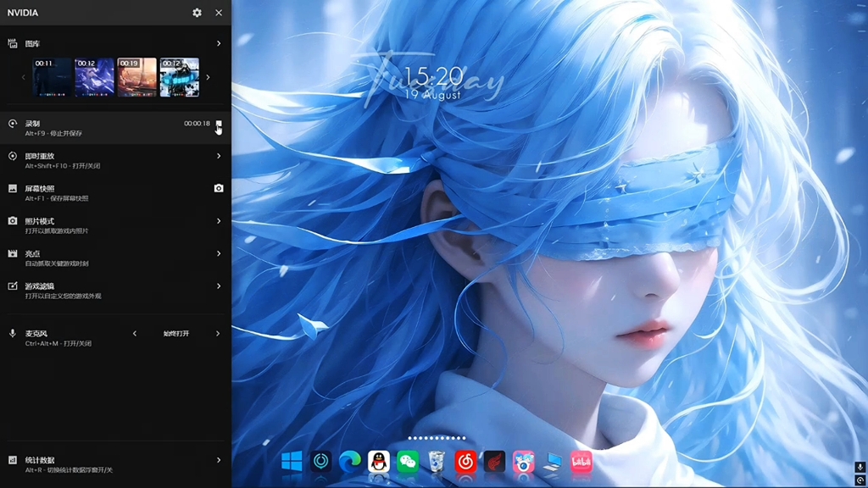The image size is (868, 488).
Task: Close the NVIDIA overlay panel
Action: coord(219,13)
